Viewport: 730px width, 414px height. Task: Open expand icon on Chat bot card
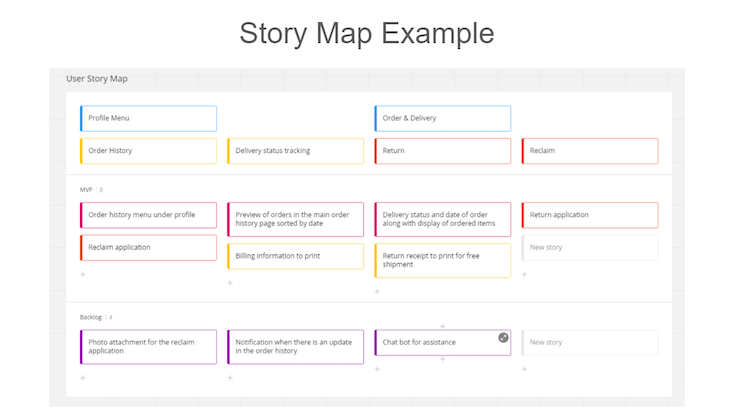[x=503, y=338]
